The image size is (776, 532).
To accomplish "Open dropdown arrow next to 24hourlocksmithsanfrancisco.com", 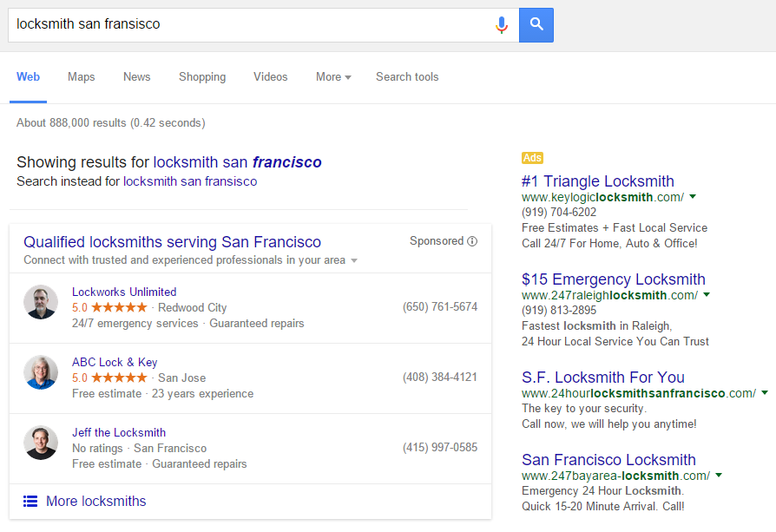I will click(765, 392).
